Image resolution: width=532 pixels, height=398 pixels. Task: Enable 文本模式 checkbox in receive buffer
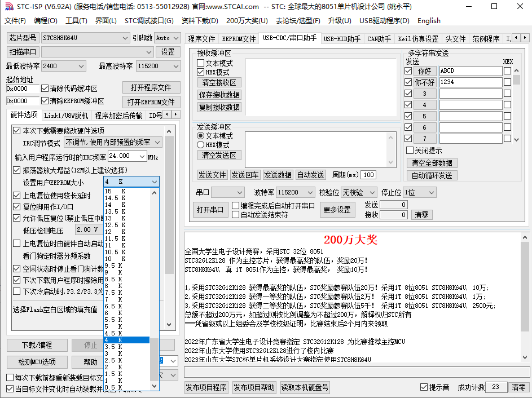200,63
